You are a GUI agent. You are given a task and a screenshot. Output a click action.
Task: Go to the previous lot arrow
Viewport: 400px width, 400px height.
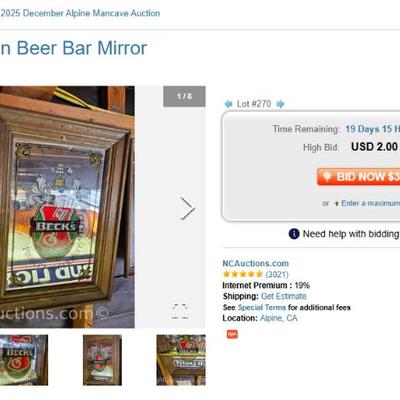(228, 104)
